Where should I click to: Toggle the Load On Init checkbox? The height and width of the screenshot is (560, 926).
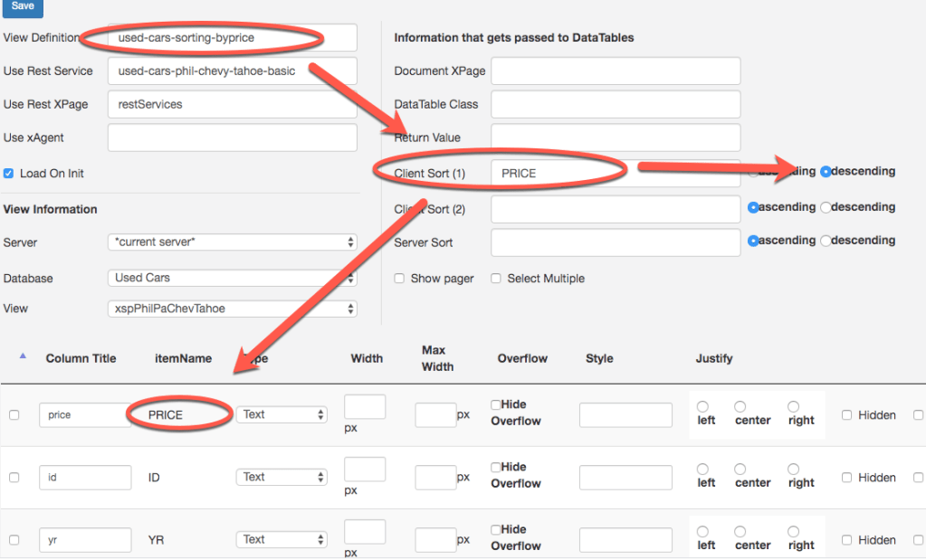pos(9,173)
